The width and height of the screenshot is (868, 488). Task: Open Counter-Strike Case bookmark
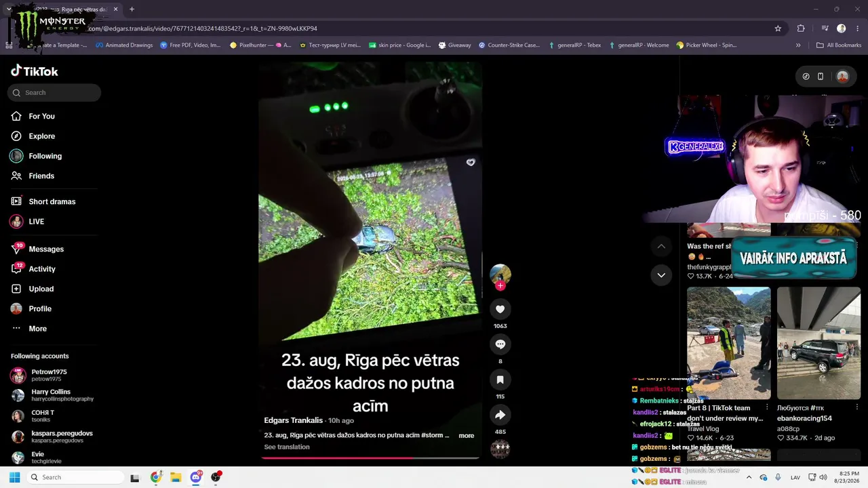[509, 45]
